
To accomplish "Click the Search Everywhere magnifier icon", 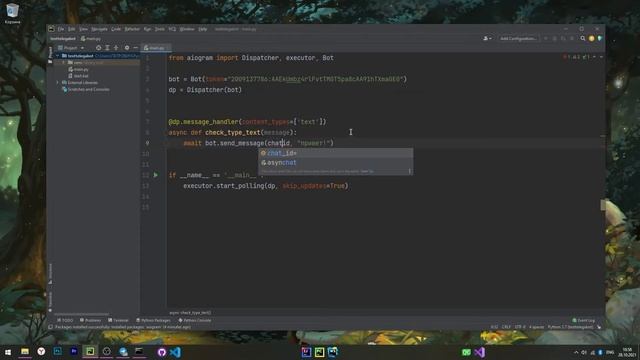I will [583, 38].
